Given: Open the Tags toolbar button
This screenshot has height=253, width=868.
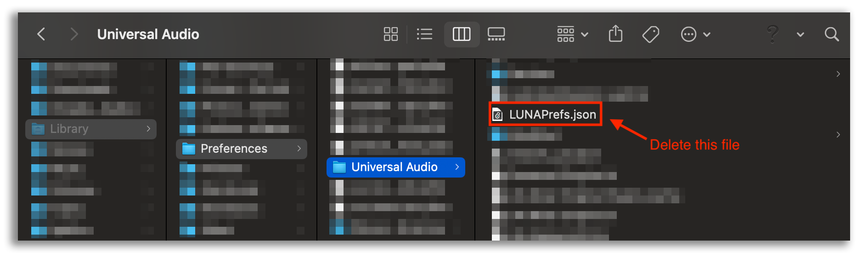Looking at the screenshot, I should click(651, 34).
